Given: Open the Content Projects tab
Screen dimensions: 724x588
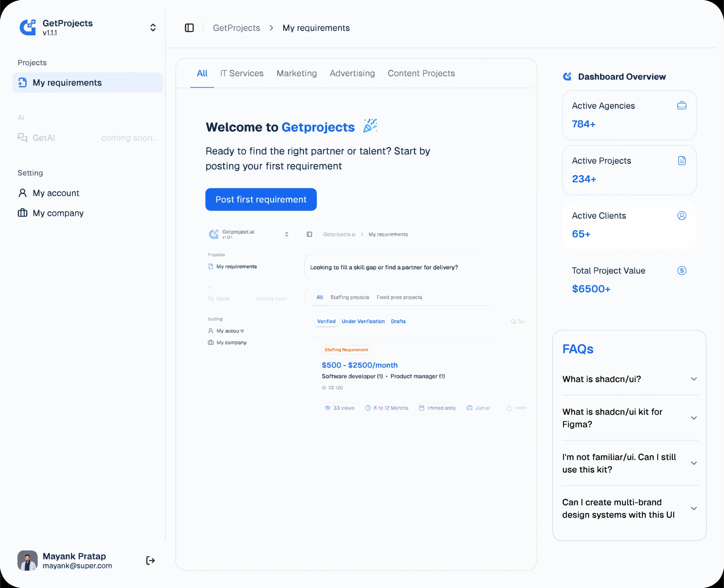Looking at the screenshot, I should pos(421,73).
